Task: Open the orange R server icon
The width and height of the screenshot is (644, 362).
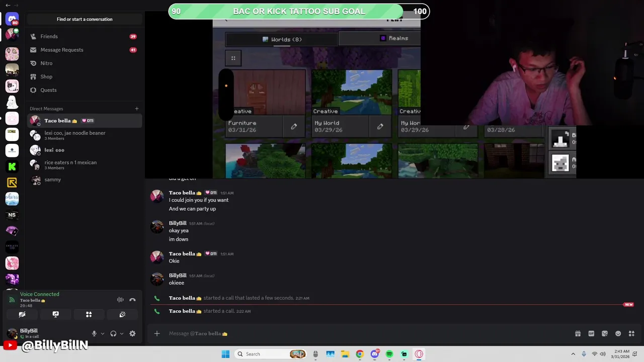Action: tap(12, 183)
